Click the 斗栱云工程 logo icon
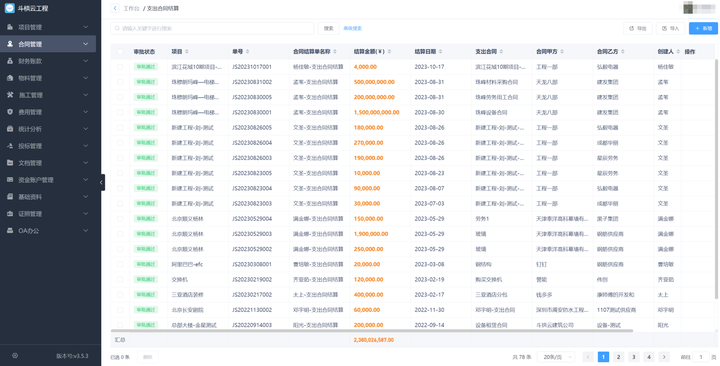Viewport: 720px width, 366px height. click(x=10, y=8)
